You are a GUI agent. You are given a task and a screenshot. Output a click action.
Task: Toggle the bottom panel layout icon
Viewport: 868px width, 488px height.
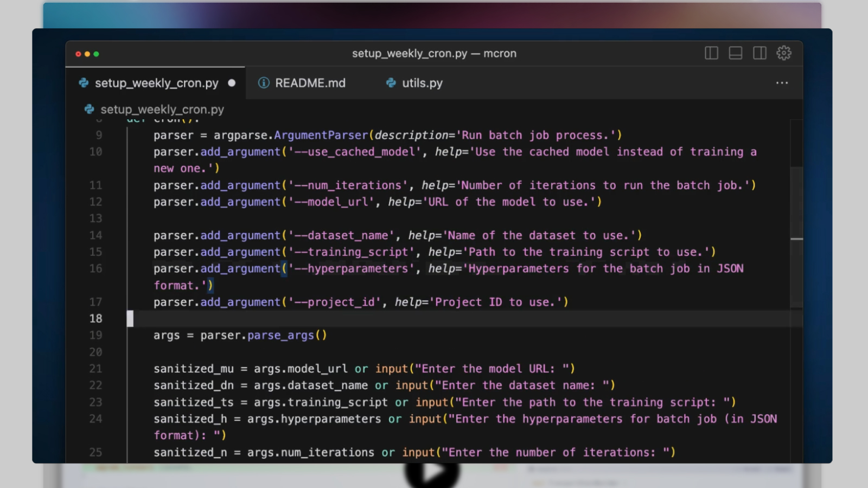point(736,53)
